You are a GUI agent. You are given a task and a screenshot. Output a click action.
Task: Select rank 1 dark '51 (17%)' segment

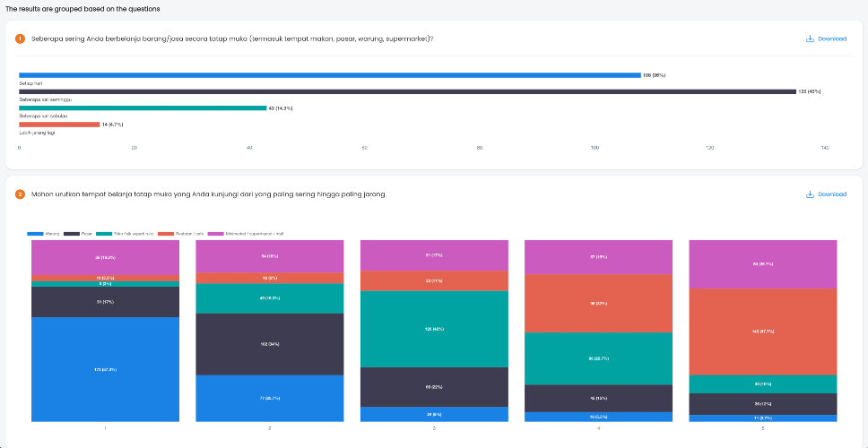105,302
